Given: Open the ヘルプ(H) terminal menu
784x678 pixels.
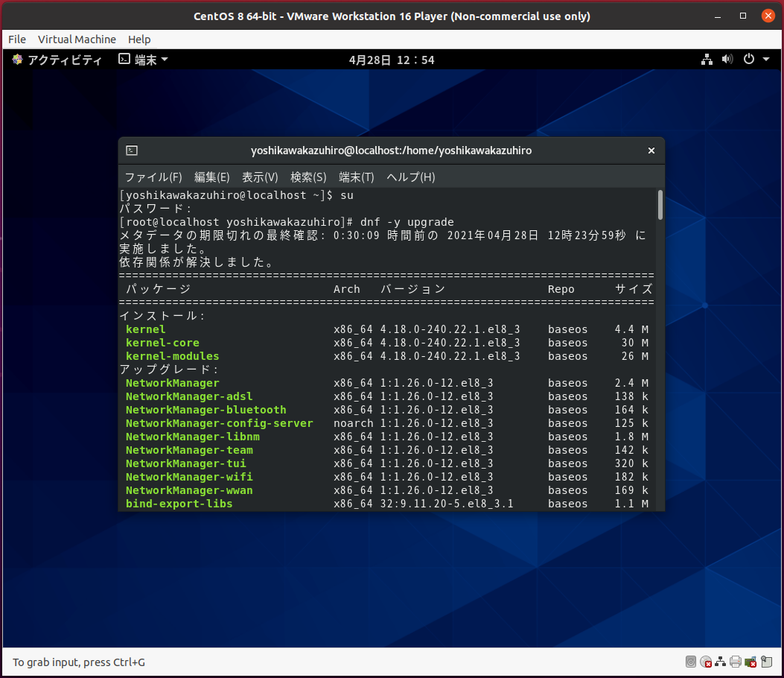Looking at the screenshot, I should [x=410, y=177].
